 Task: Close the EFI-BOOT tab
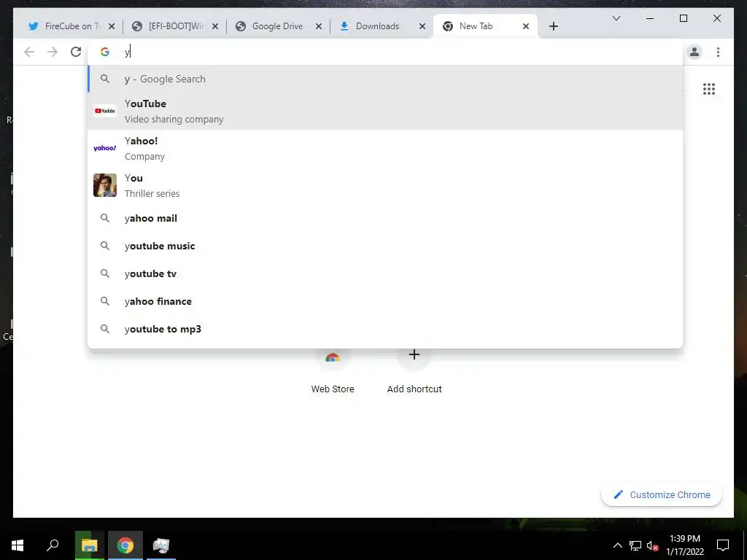(x=215, y=26)
